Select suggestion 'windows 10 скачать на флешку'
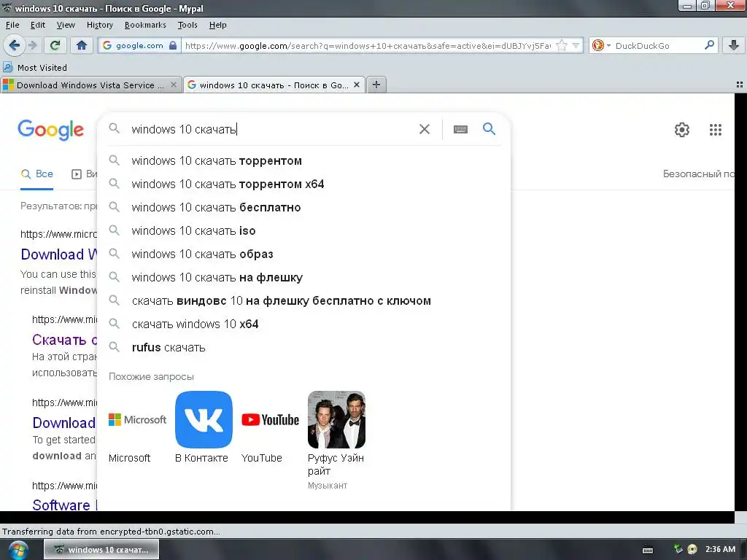 [x=304, y=278]
